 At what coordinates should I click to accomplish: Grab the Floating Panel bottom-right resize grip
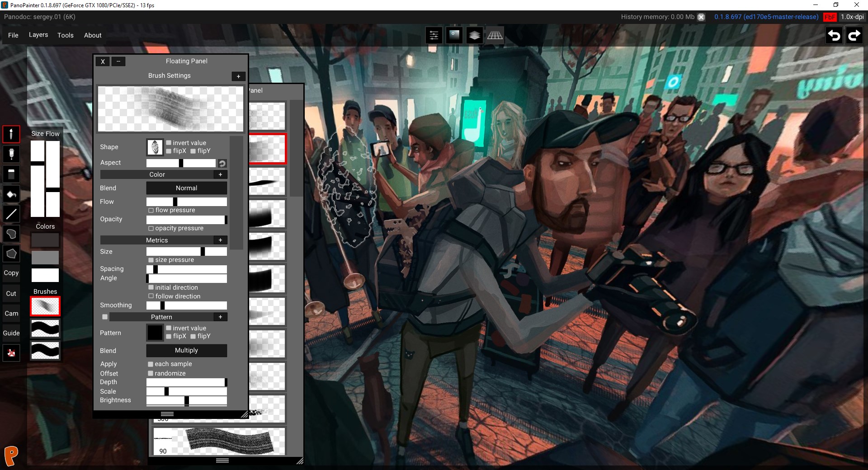pos(244,414)
